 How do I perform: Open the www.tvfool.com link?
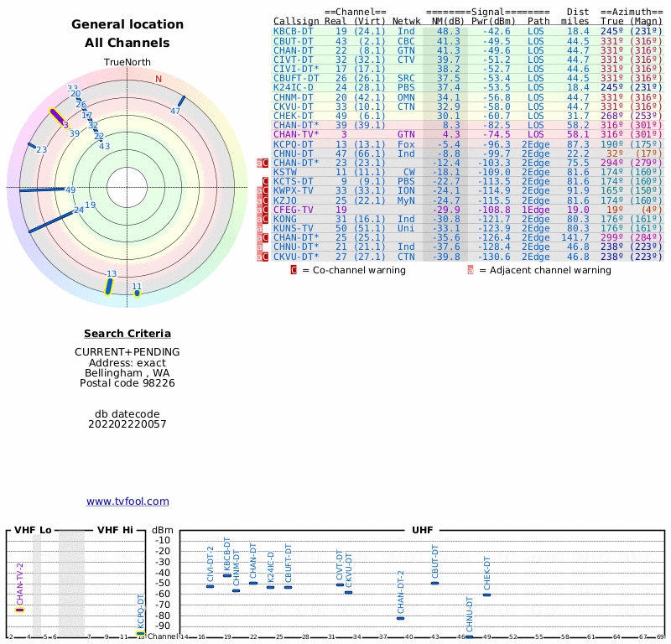[127, 501]
